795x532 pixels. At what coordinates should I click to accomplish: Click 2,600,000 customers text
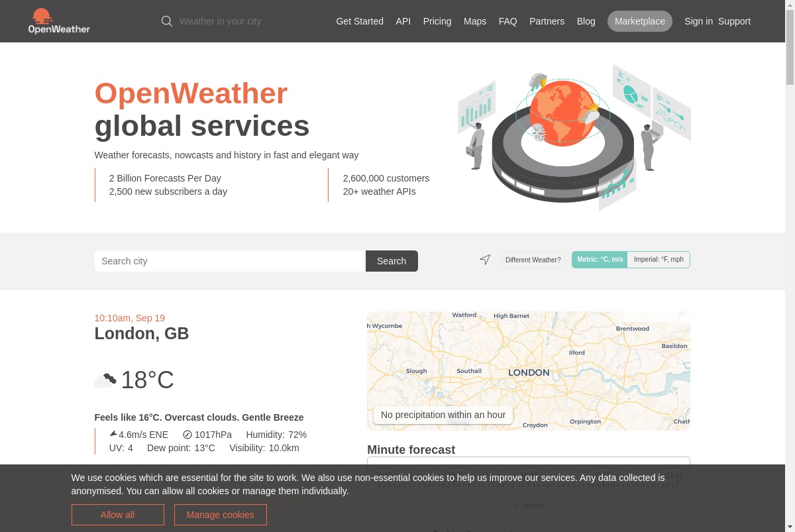coord(386,178)
